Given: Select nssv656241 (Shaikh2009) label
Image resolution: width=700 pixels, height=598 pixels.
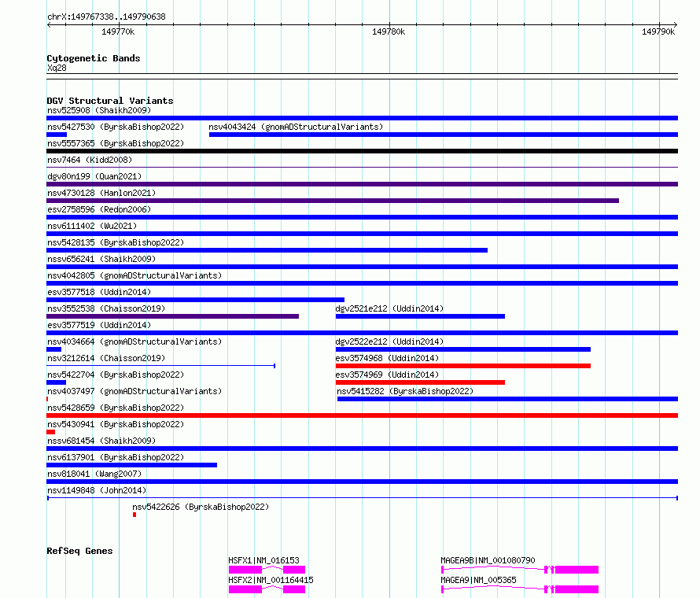Looking at the screenshot, I should point(101,259).
